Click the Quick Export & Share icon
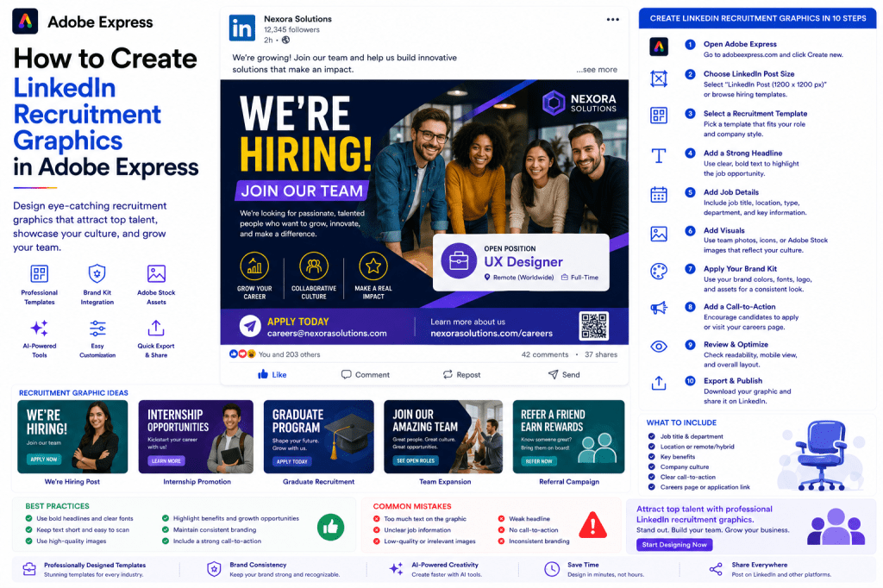 point(156,328)
